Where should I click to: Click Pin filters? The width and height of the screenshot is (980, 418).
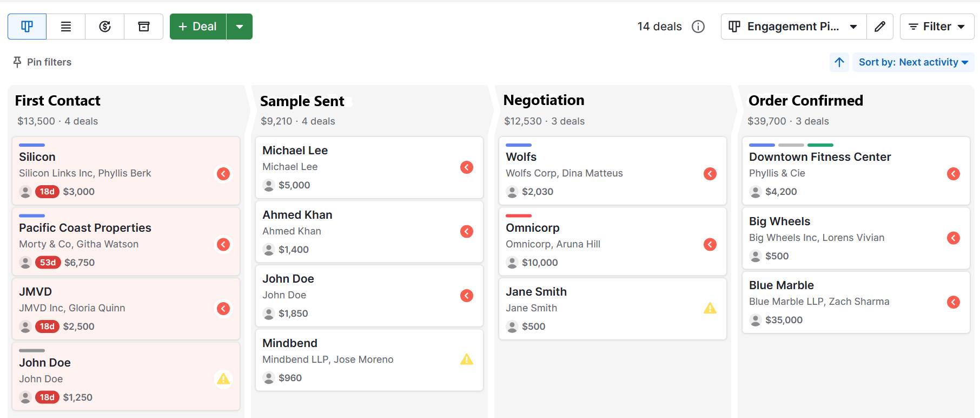pos(42,62)
